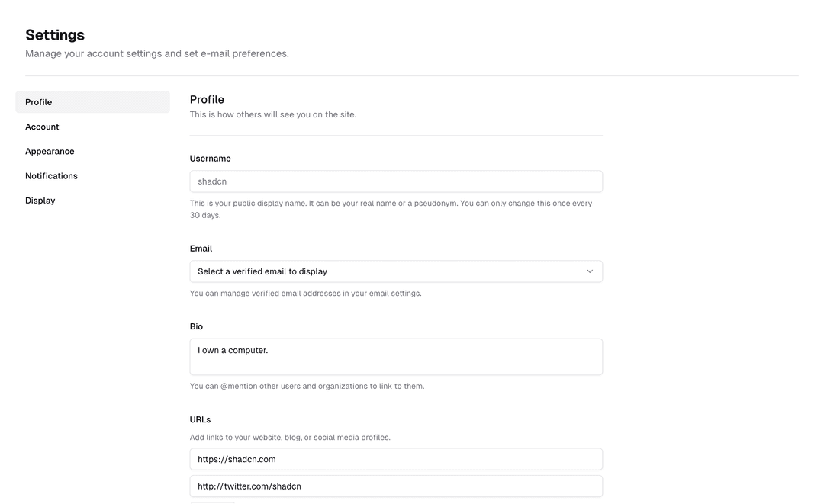This screenshot has width=824, height=504.
Task: Open the verified email dropdown
Action: 396,271
